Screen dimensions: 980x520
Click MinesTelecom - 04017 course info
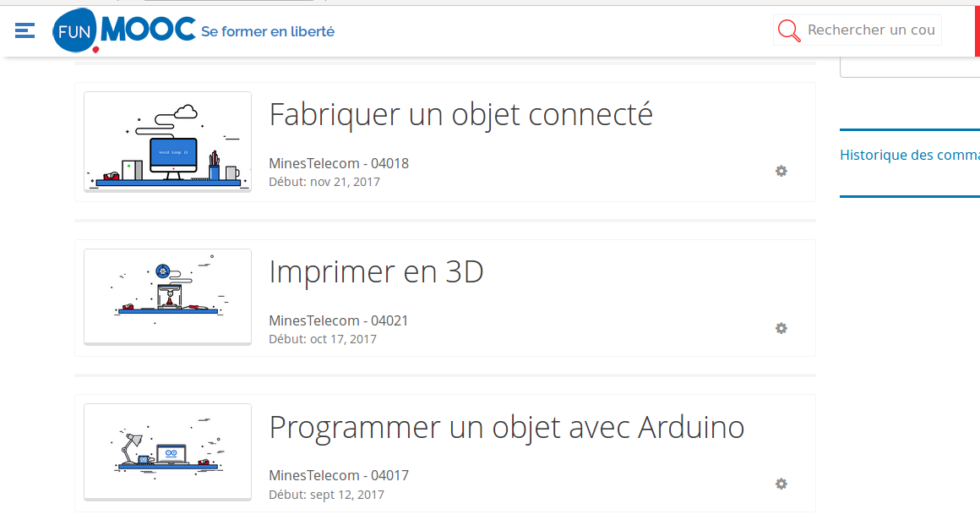pyautogui.click(x=339, y=475)
